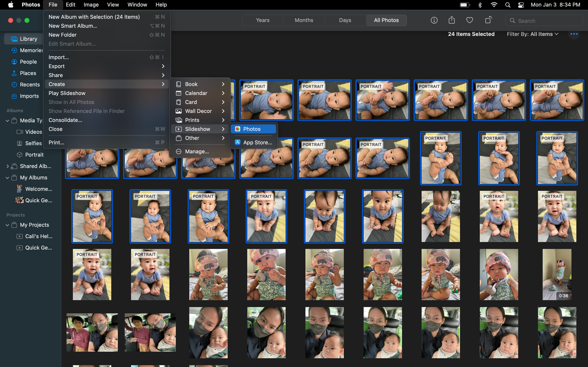588x367 pixels.
Task: Select Wall Decor from Create submenu
Action: (198, 111)
